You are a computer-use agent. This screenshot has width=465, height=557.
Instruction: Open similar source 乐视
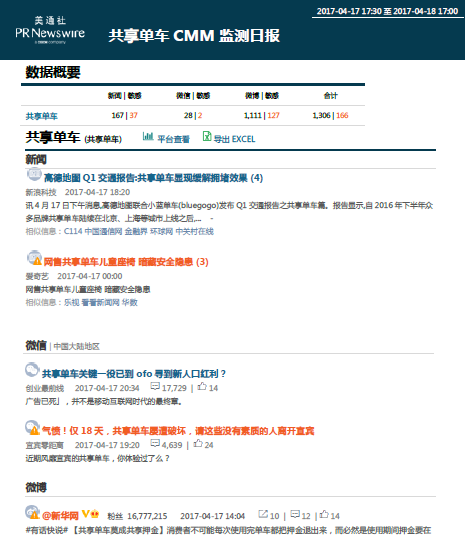pos(71,303)
